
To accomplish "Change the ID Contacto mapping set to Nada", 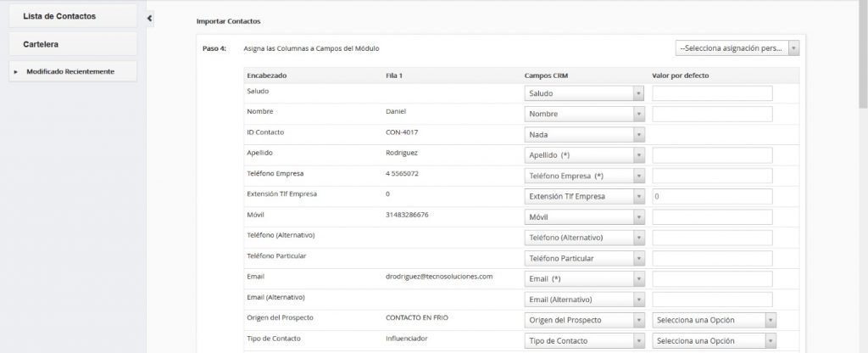I will pos(584,134).
